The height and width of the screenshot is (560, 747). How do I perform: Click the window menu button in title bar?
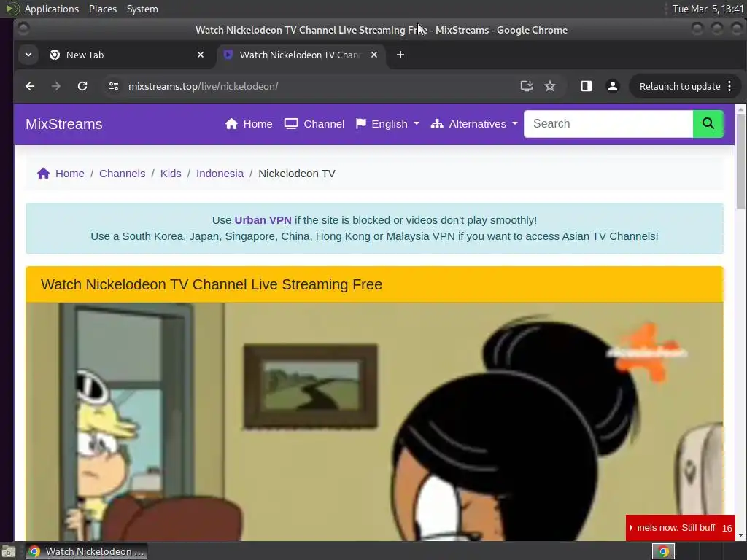pos(23,29)
